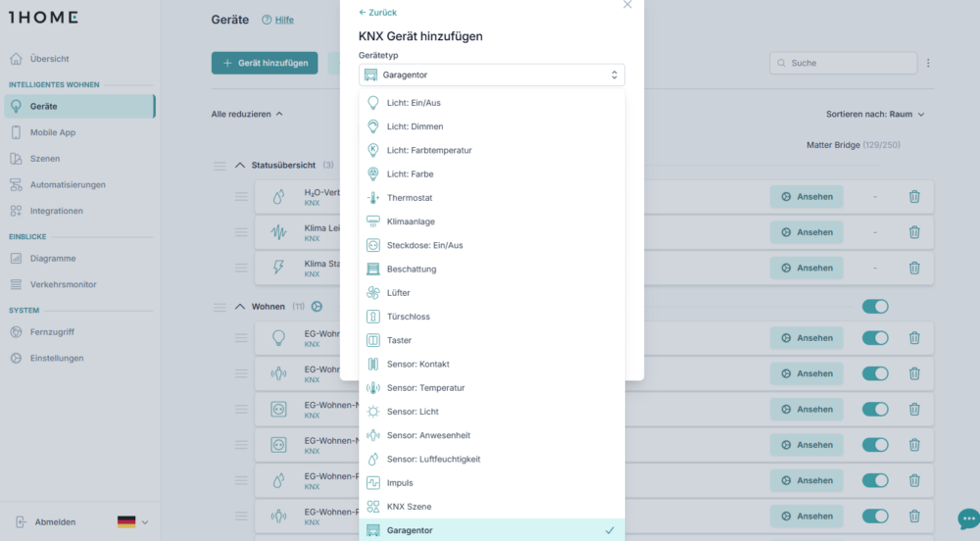
Task: Open Fernzugriff remote access page
Action: point(80,332)
